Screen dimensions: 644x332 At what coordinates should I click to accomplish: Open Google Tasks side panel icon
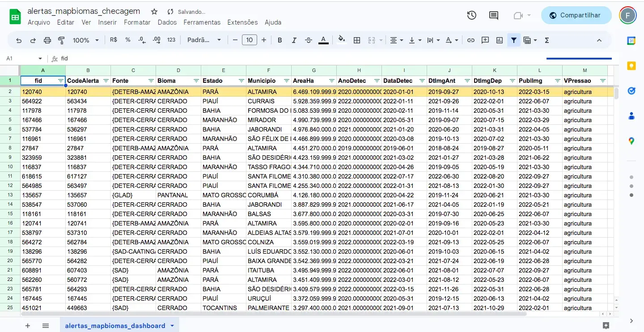point(631,91)
